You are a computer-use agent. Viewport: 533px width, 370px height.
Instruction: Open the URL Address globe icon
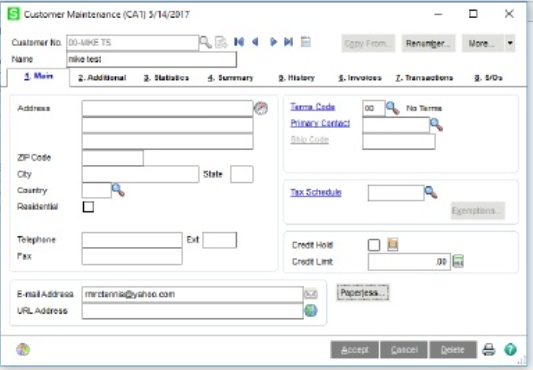pos(311,310)
